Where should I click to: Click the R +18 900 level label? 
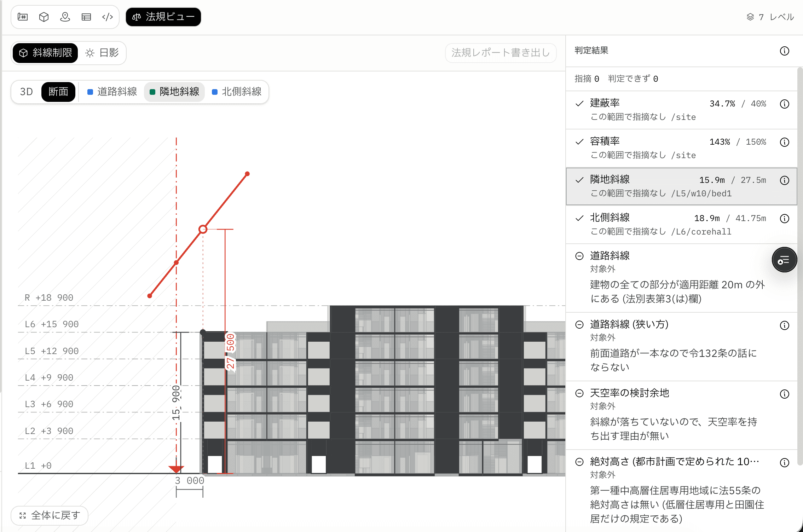pos(49,298)
